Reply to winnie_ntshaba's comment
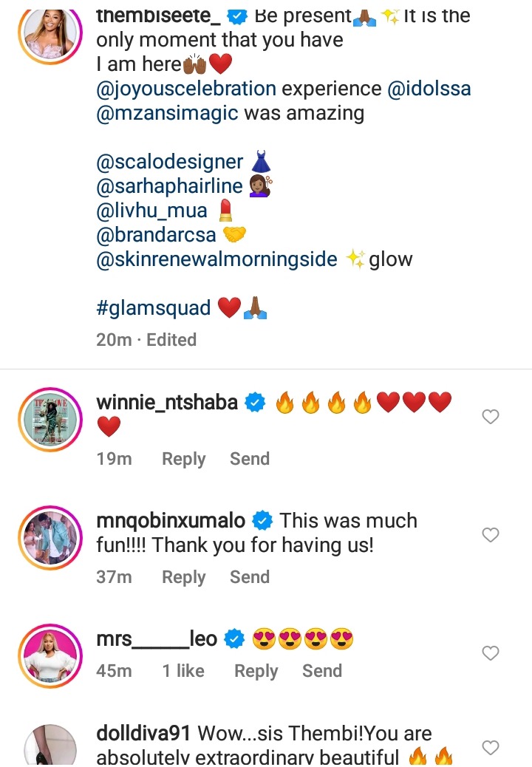Image resolution: width=532 pixels, height=767 pixels. (x=183, y=459)
